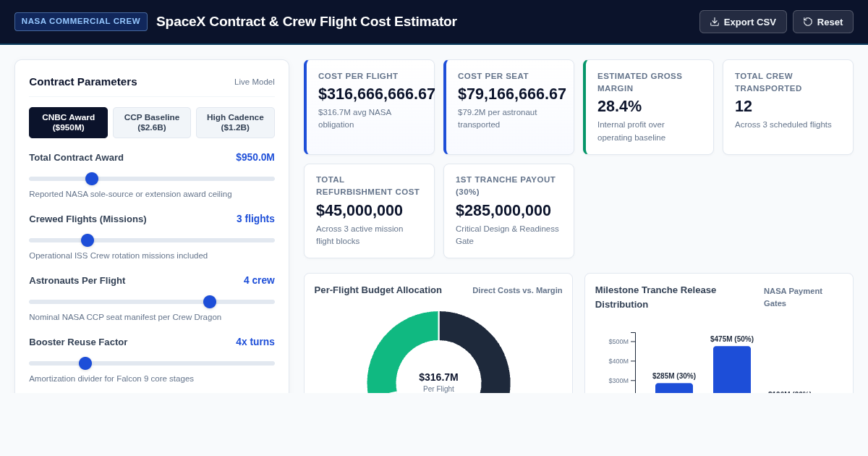This screenshot has height=456, width=868.
Task: Click the Contract Parameters heading
Action: [83, 81]
